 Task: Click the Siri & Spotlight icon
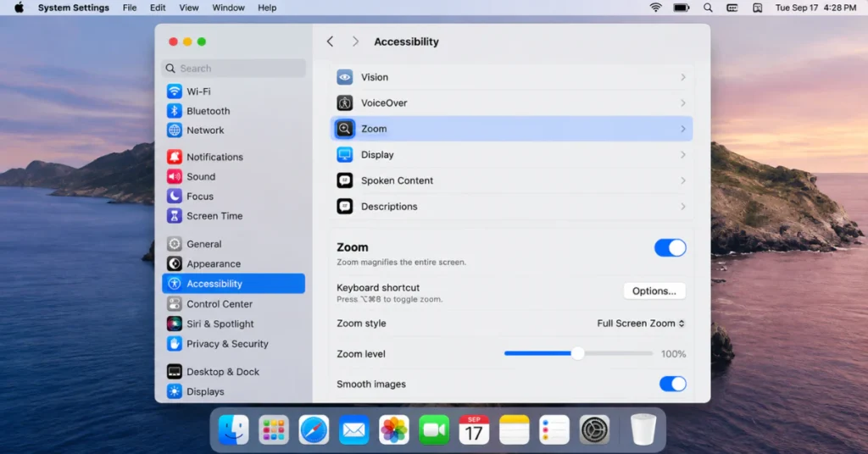click(175, 324)
